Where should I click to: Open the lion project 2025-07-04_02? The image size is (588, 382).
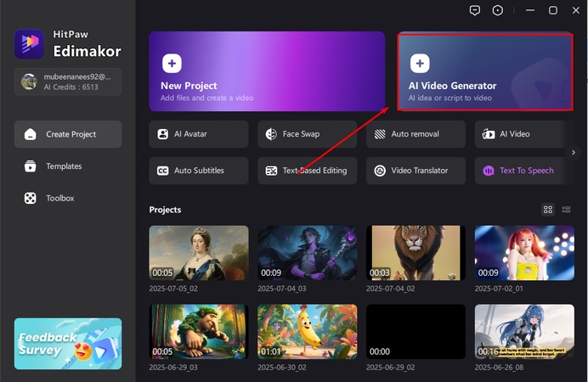[416, 253]
